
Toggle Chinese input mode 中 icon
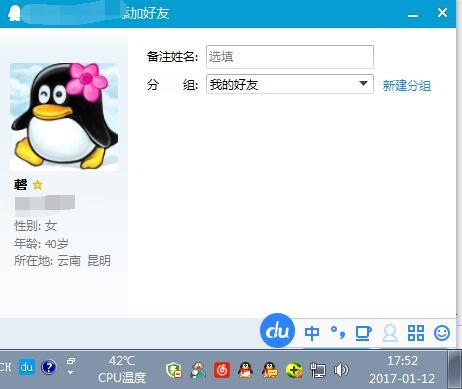[x=312, y=333]
